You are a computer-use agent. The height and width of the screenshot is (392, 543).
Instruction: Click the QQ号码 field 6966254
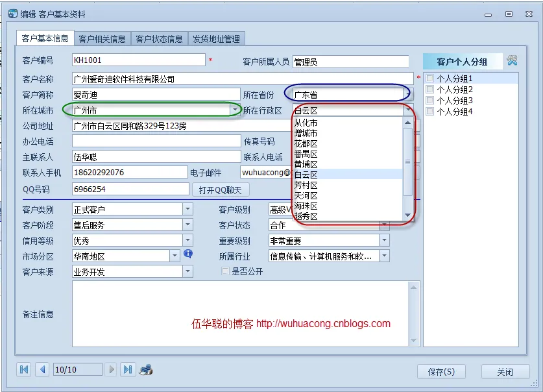click(130, 189)
